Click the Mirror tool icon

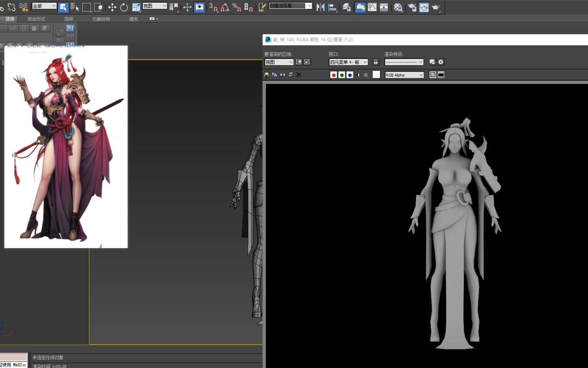[320, 7]
